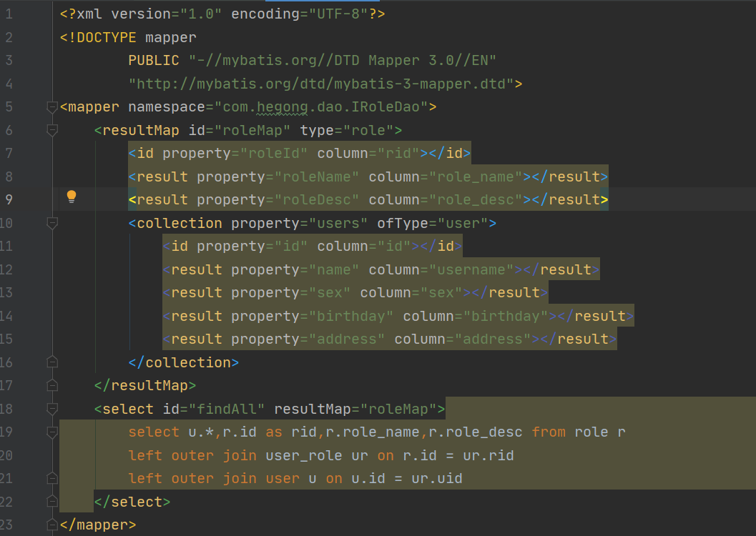Click property "birthday" value
This screenshot has width=756, height=536.
pyautogui.click(x=351, y=316)
